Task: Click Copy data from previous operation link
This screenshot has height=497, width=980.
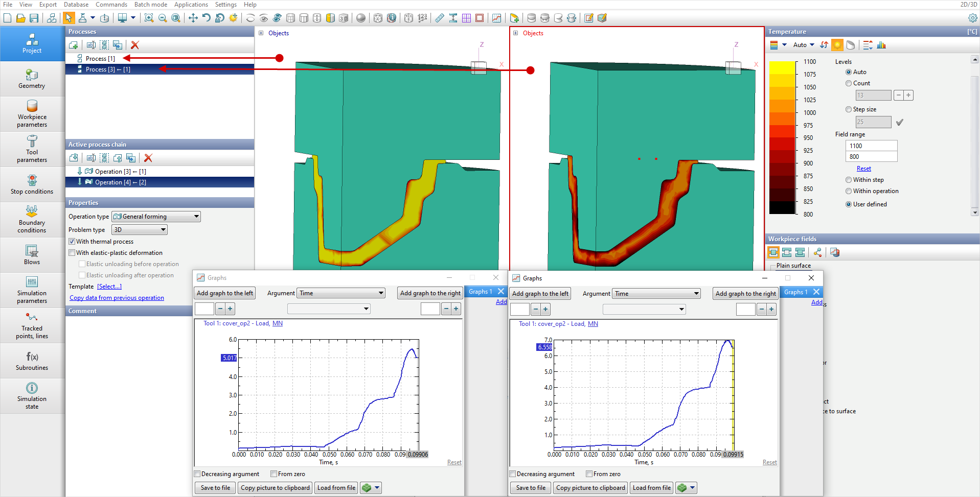Action: pos(117,298)
